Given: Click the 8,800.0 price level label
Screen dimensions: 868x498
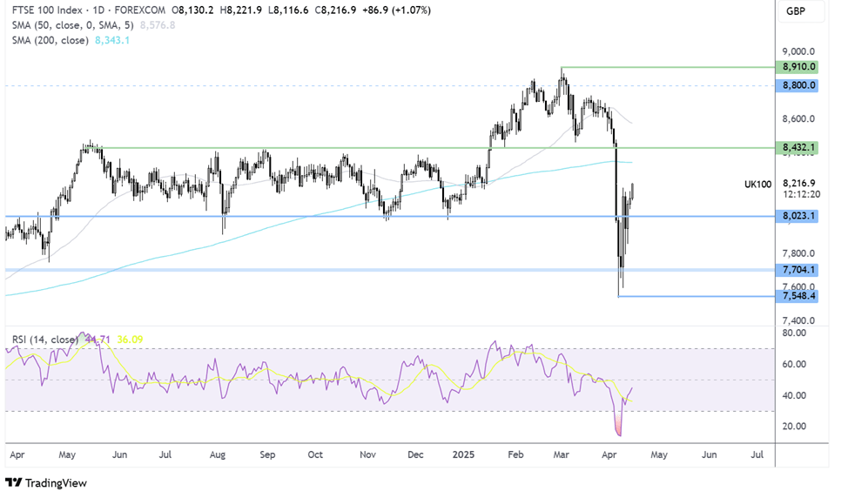Looking at the screenshot, I should tap(797, 85).
